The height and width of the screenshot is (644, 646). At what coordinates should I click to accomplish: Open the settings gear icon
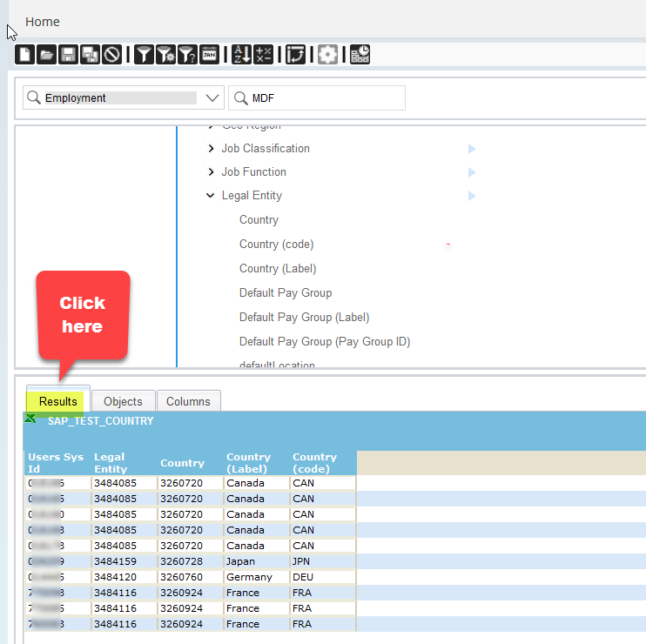327,54
